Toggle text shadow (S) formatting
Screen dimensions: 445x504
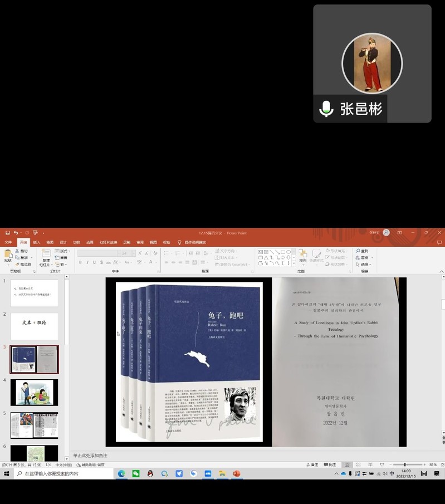point(101,262)
